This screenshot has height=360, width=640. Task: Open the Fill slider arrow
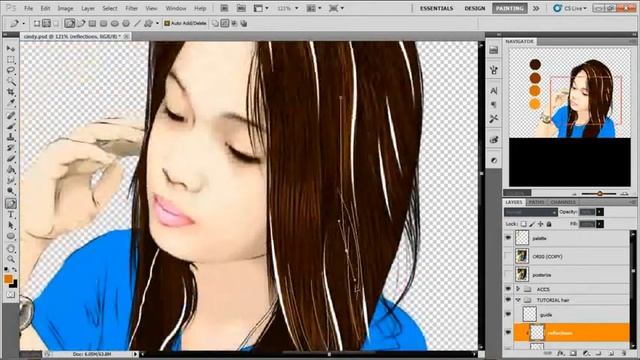[600, 224]
